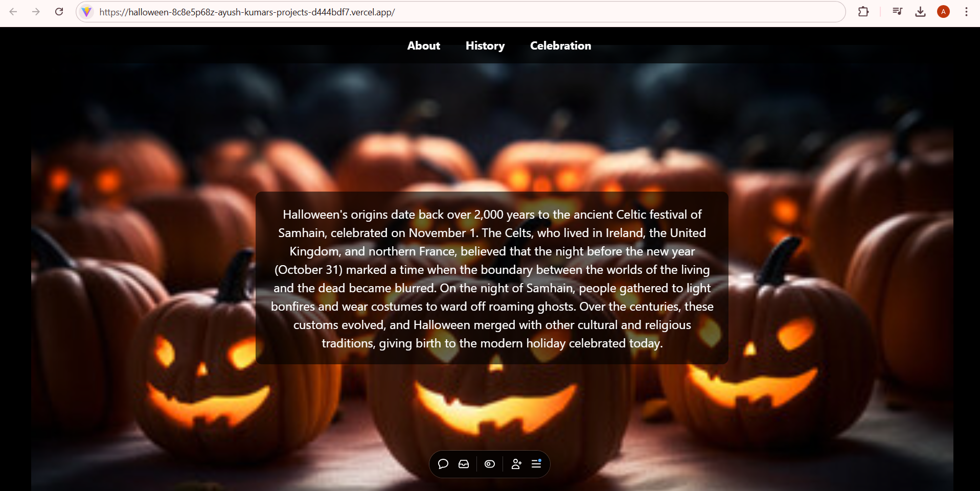The image size is (980, 491).
Task: Open the media controls icon
Action: click(897, 12)
